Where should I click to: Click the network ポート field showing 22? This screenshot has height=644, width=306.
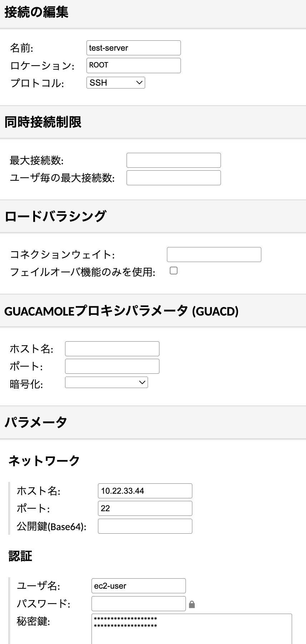[x=145, y=508]
